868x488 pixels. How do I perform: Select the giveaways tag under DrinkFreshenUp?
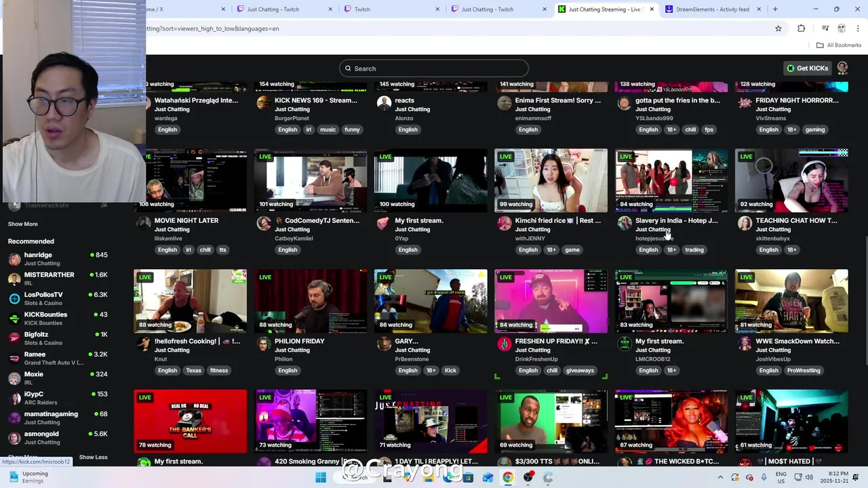pyautogui.click(x=580, y=370)
